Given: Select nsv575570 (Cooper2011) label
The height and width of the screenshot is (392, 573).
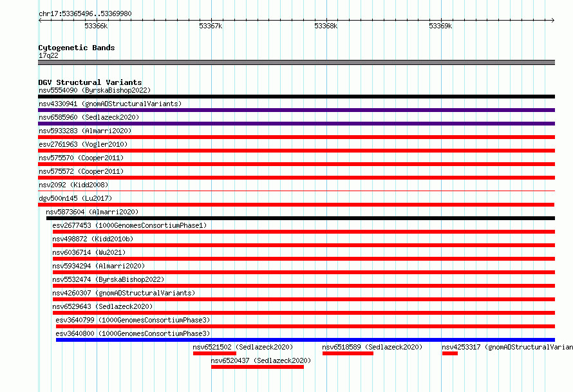Looking at the screenshot, I should click(x=81, y=158).
